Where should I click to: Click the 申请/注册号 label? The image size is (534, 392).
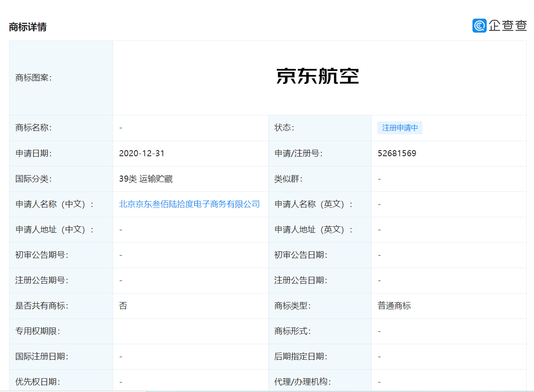298,154
